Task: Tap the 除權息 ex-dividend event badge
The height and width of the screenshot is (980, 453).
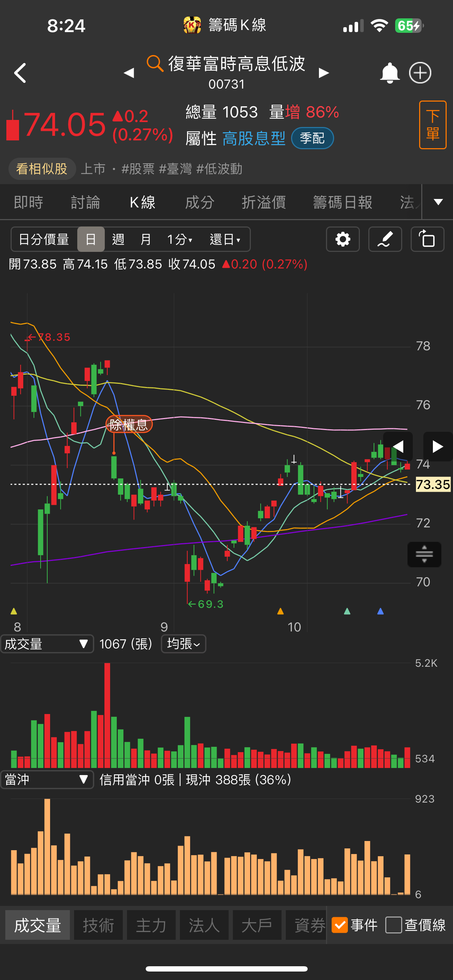Action: point(129,424)
